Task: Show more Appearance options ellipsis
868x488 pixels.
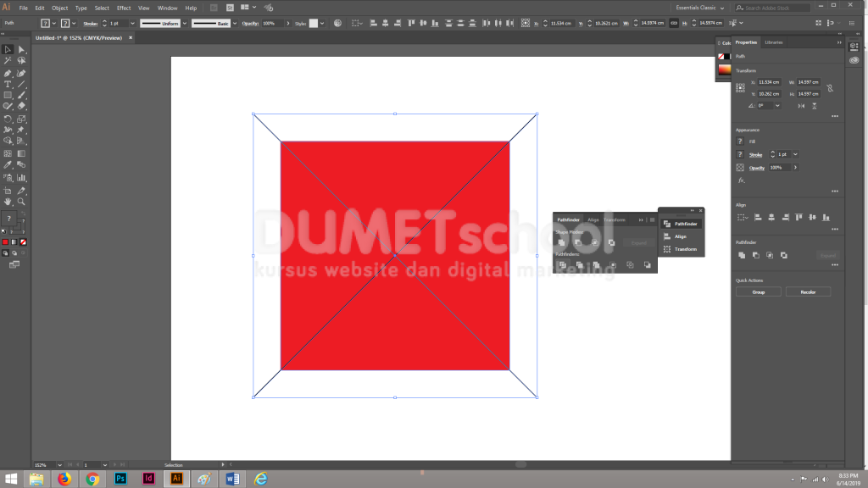Action: point(835,191)
